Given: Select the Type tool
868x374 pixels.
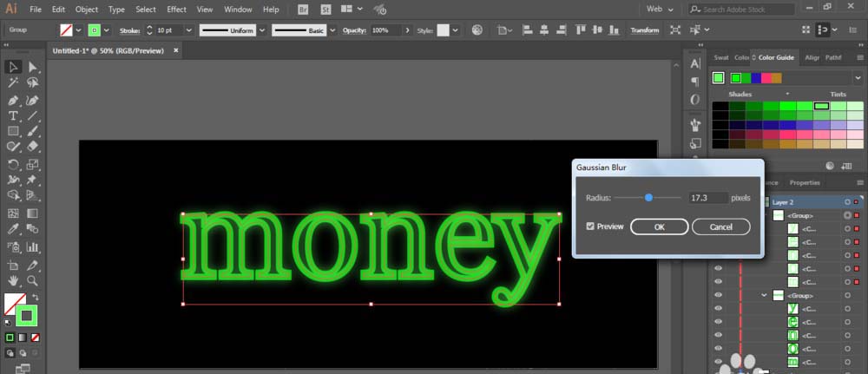Looking at the screenshot, I should [x=13, y=116].
